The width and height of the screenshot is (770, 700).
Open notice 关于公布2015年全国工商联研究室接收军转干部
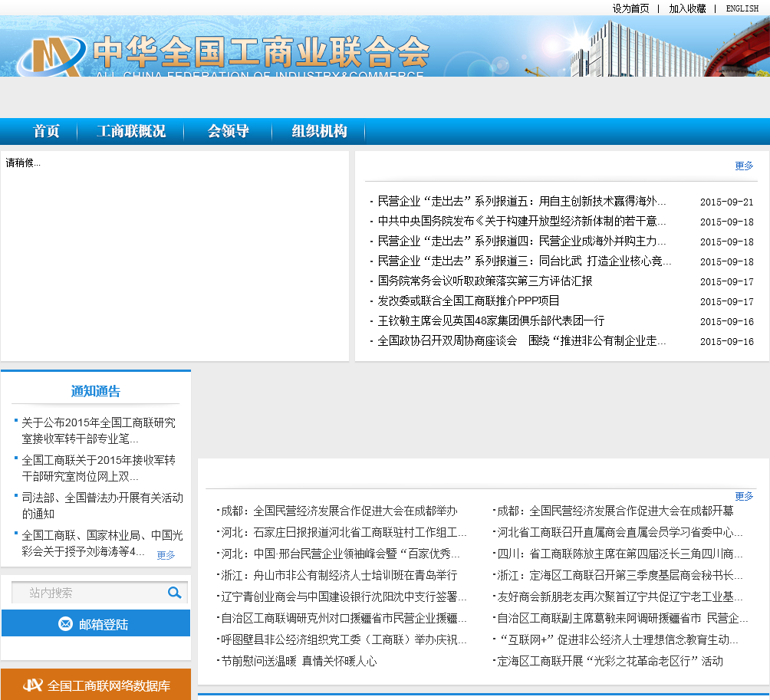tap(98, 431)
